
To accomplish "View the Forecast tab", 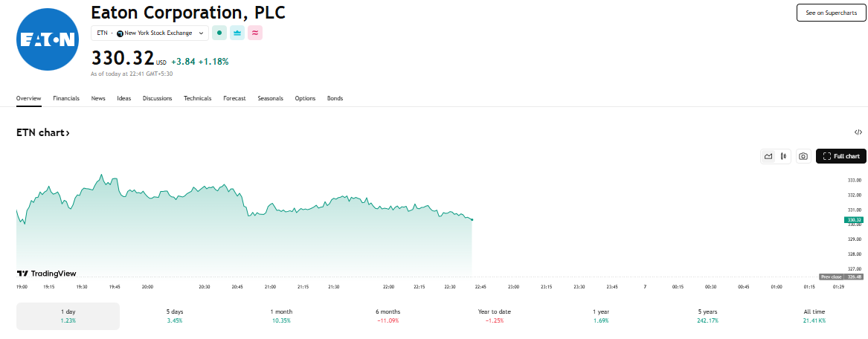I will tap(235, 98).
